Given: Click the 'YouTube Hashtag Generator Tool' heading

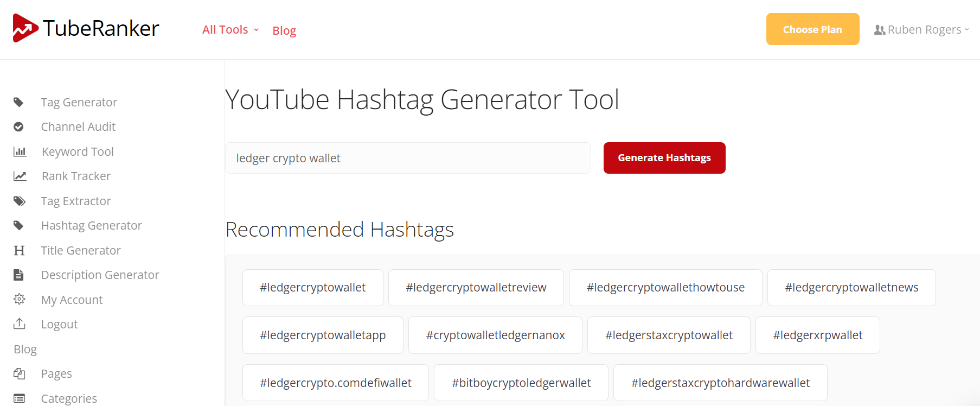Looking at the screenshot, I should [x=422, y=100].
